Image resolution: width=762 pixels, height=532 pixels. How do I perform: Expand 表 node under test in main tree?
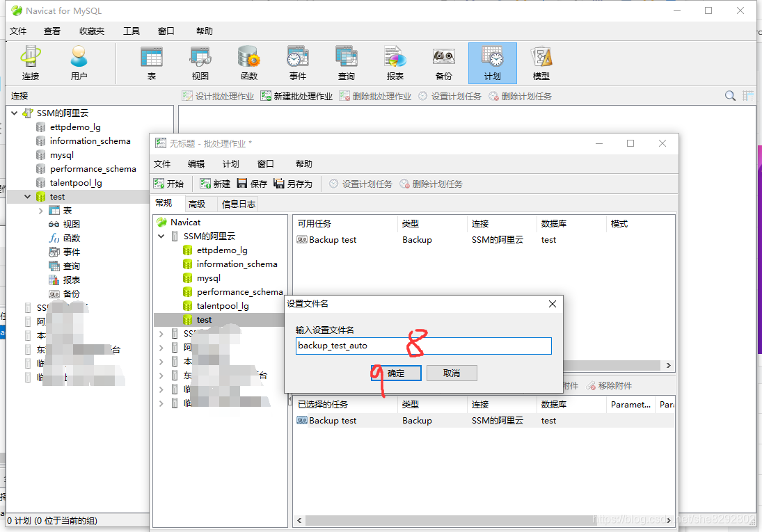tap(41, 211)
